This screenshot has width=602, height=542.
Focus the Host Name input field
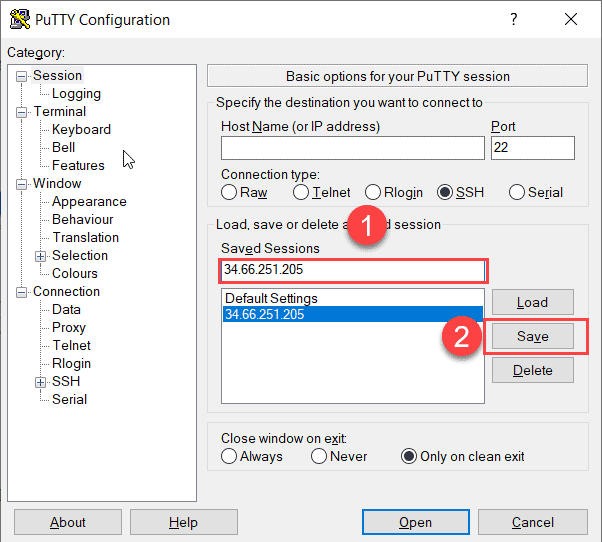[352, 148]
